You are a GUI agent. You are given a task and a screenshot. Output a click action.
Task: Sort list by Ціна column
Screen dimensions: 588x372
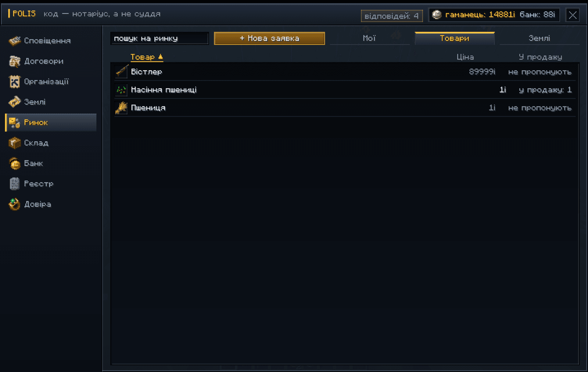465,57
